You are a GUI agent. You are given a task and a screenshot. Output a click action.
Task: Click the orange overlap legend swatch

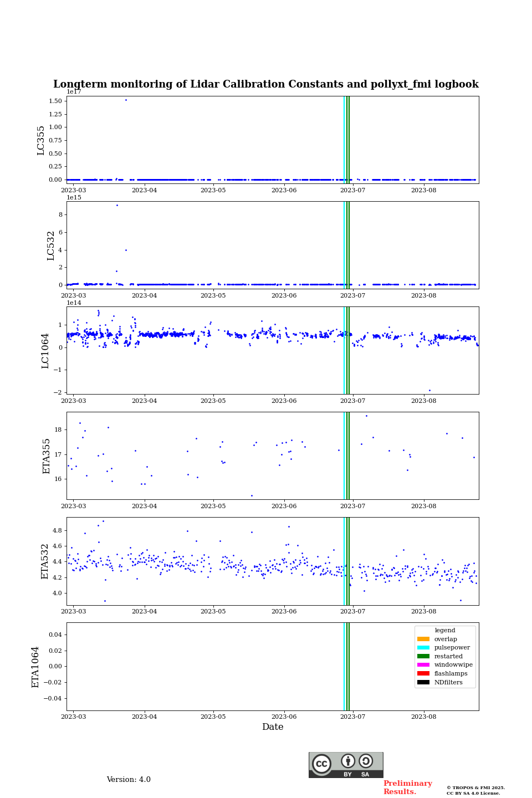tap(423, 639)
